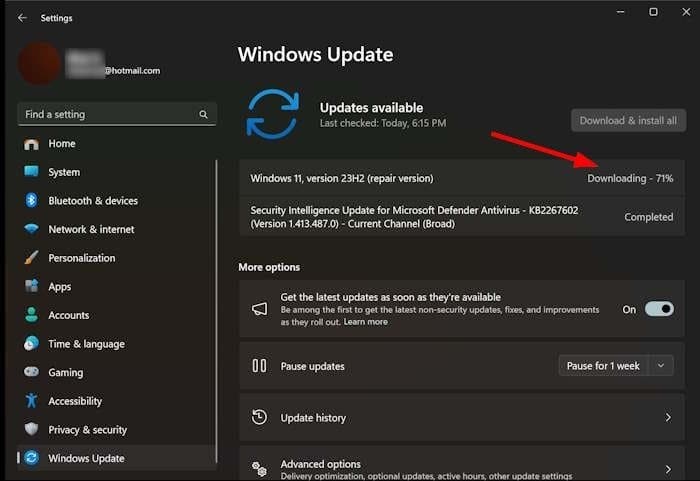Click the Apps icon
Viewport: 700px width, 481px height.
coord(31,286)
